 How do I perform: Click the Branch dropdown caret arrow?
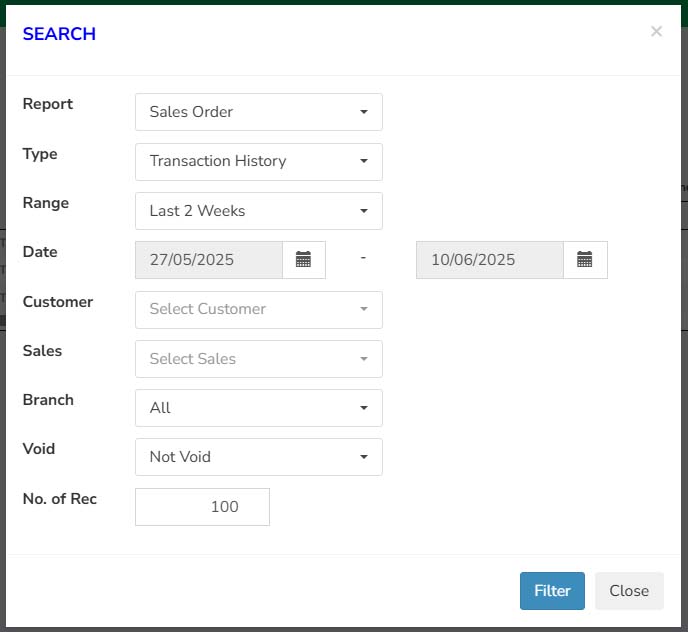[x=364, y=408]
